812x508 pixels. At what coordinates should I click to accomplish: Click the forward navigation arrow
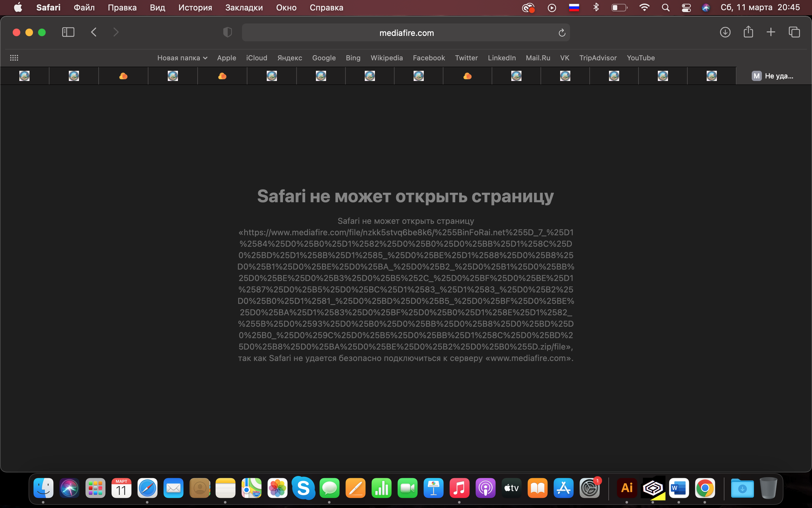(x=116, y=32)
